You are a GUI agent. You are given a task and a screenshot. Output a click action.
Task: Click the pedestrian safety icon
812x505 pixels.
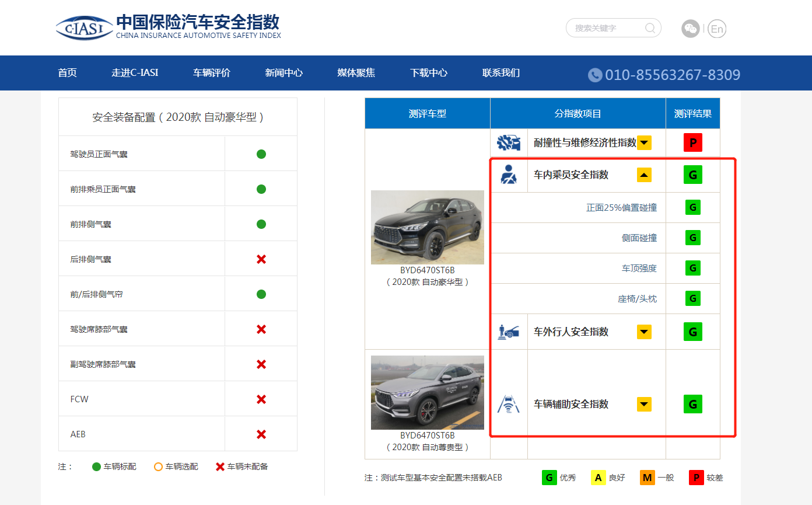[509, 332]
